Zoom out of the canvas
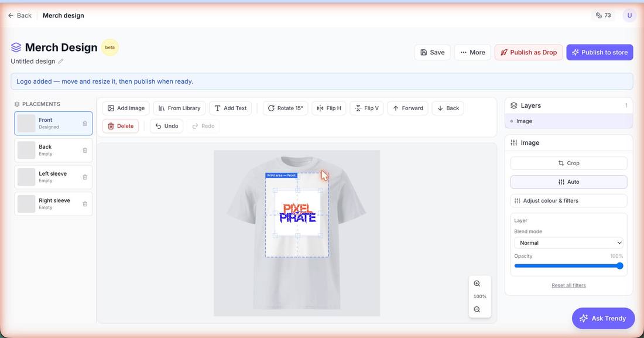 tap(477, 310)
